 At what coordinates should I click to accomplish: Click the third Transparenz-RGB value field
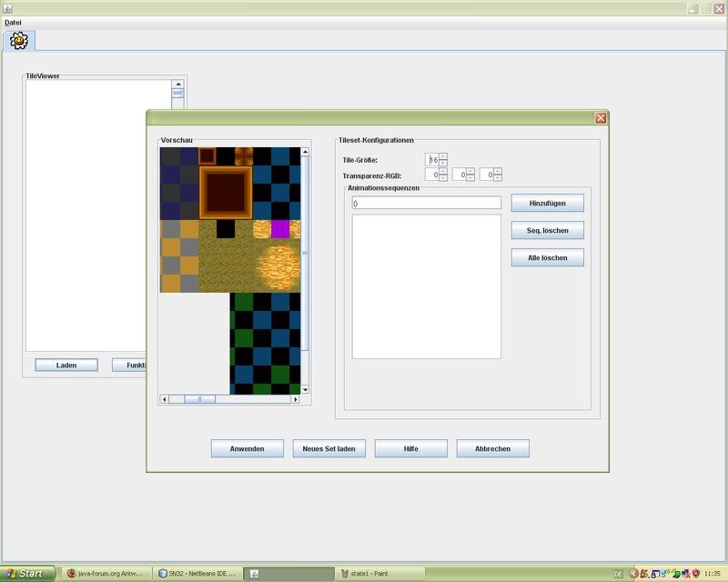click(487, 175)
